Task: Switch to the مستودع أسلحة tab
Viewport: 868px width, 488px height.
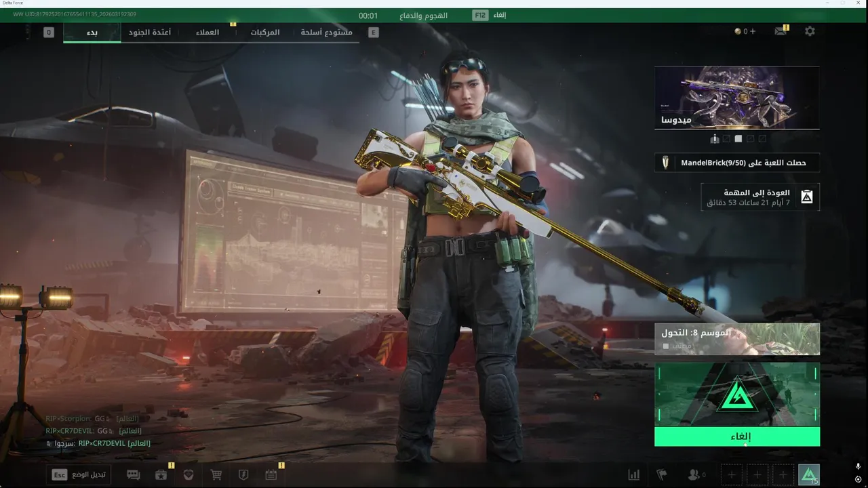Action: pyautogui.click(x=327, y=32)
